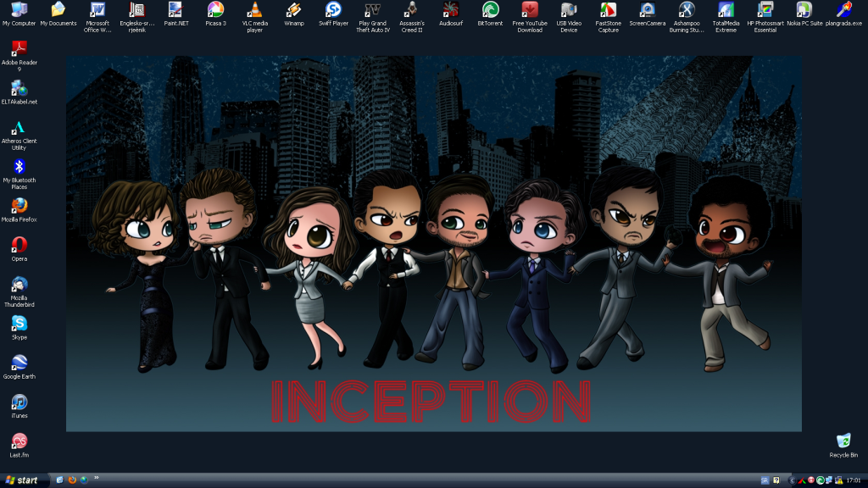Click the SR language bar indicator

[765, 481]
